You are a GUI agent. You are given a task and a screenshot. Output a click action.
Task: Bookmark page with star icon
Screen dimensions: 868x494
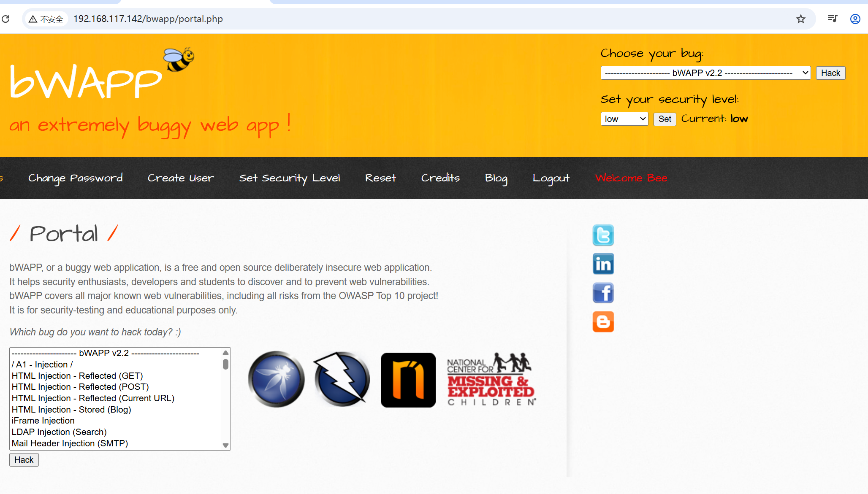point(800,19)
